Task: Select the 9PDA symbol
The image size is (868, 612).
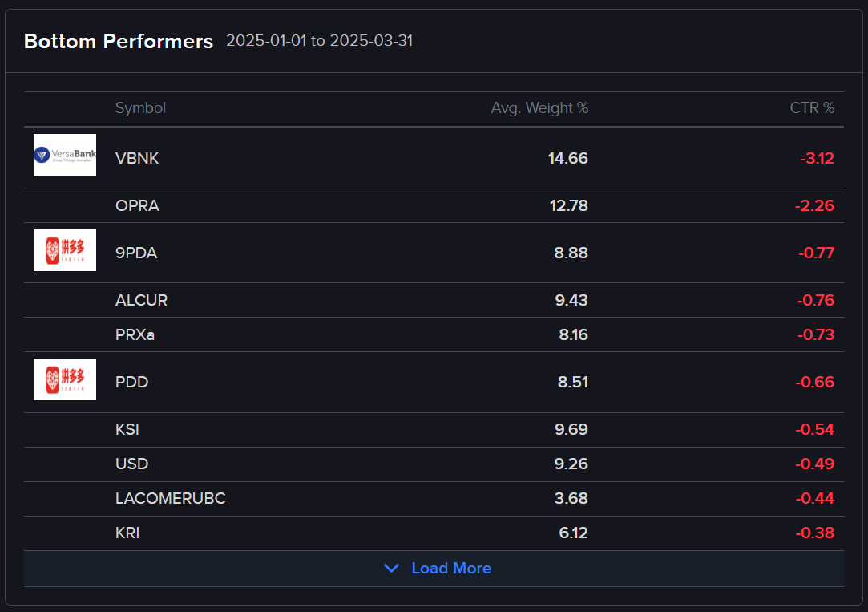Action: [x=136, y=253]
